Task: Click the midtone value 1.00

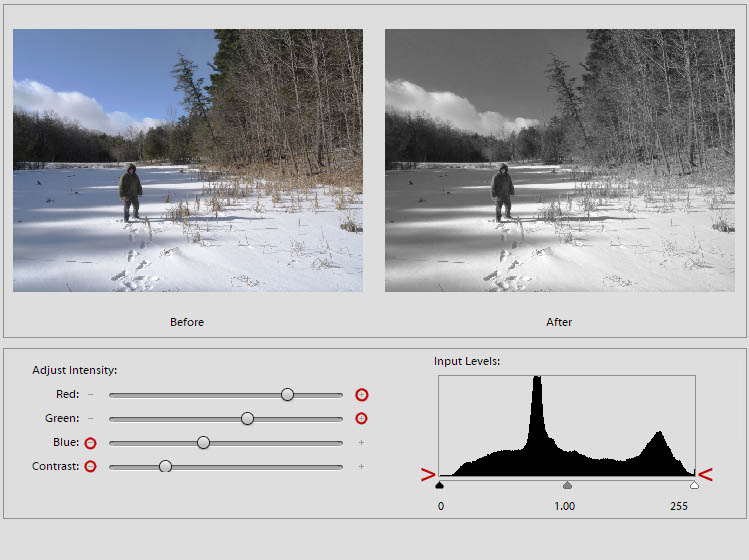Action: (x=564, y=506)
